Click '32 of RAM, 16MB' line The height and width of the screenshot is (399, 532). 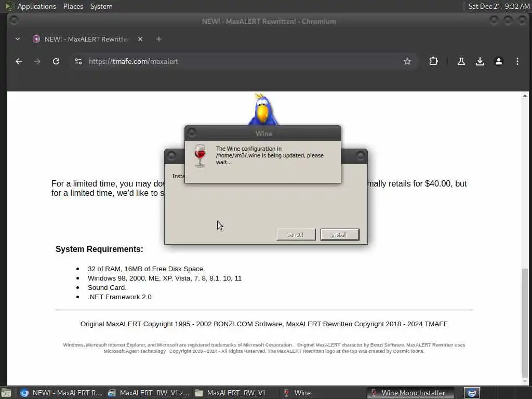tap(146, 269)
